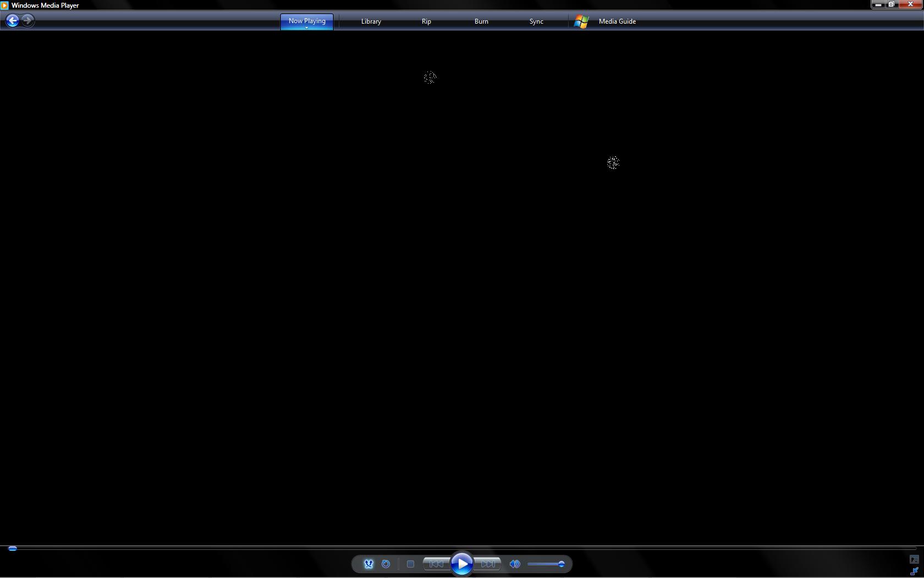The height and width of the screenshot is (578, 924).
Task: Restore down the Windows Media Player window
Action: coord(892,4)
